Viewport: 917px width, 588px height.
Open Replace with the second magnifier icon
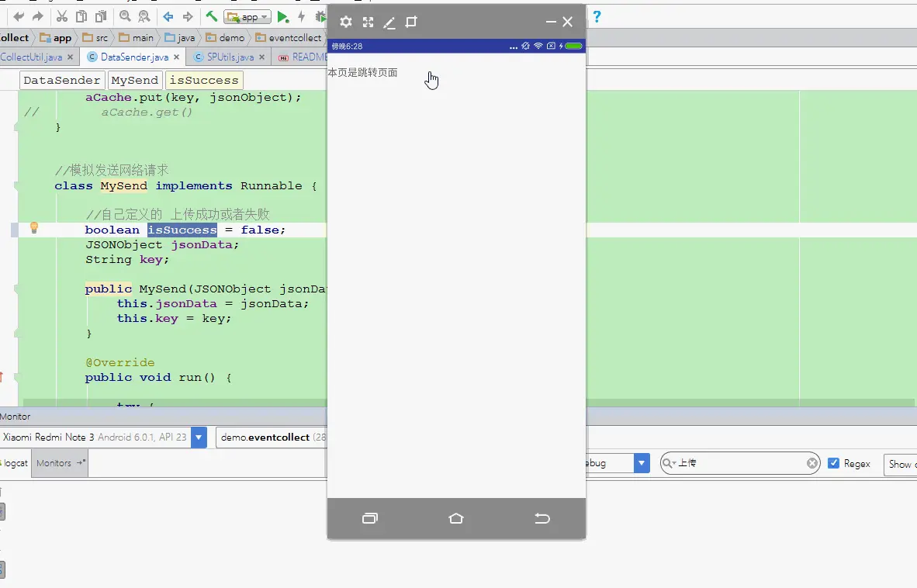click(144, 17)
